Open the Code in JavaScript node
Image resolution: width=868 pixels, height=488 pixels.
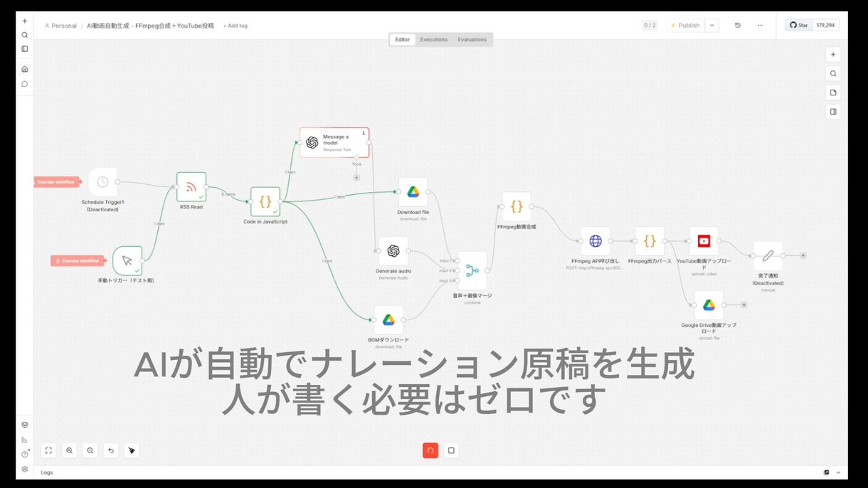265,202
